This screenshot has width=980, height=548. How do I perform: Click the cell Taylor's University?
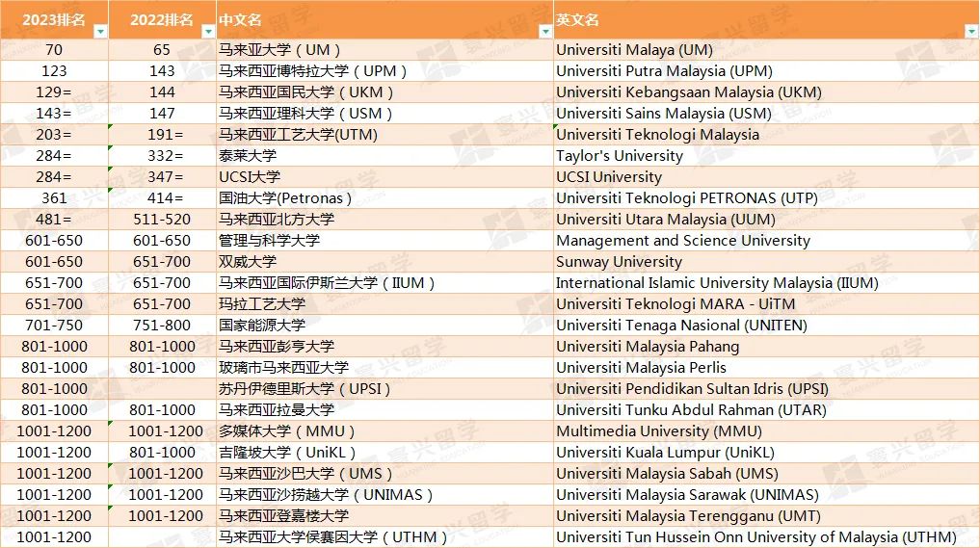coord(767,156)
